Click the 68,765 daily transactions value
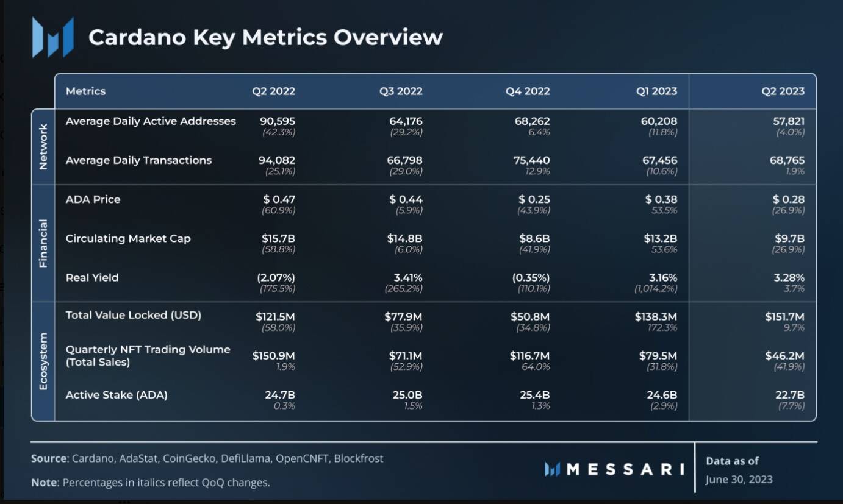The height and width of the screenshot is (504, 843). coord(787,160)
